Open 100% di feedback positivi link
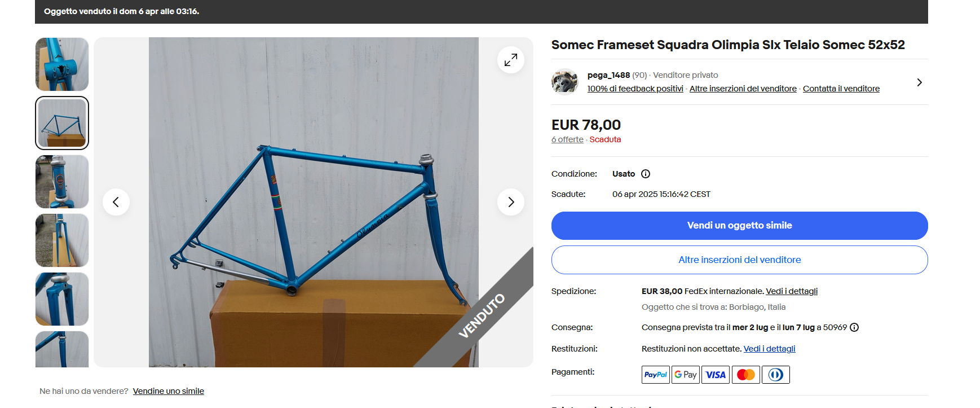Screen dimensions: 980x408 coord(635,89)
